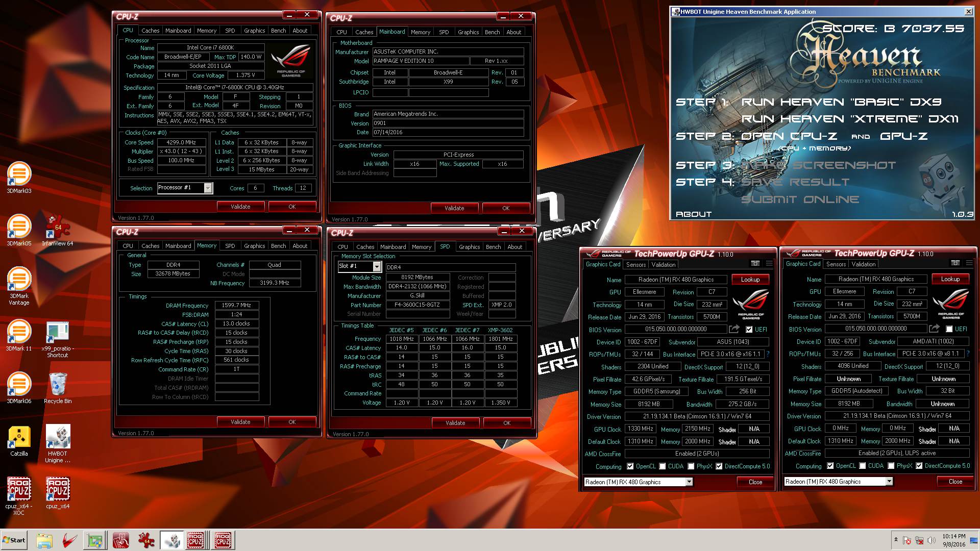Screen dimensions: 980x551
Task: Open the Graphics tab in CPU-Z Memory window
Action: 254,246
